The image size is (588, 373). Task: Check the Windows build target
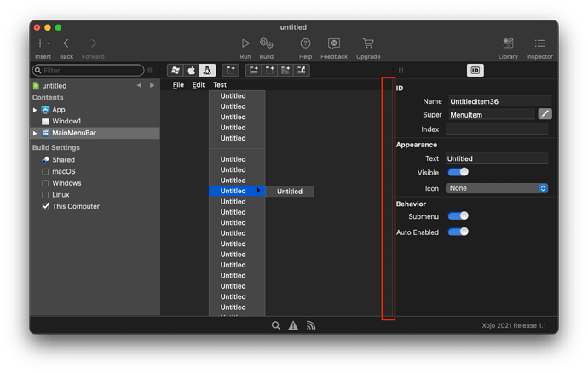pos(45,183)
